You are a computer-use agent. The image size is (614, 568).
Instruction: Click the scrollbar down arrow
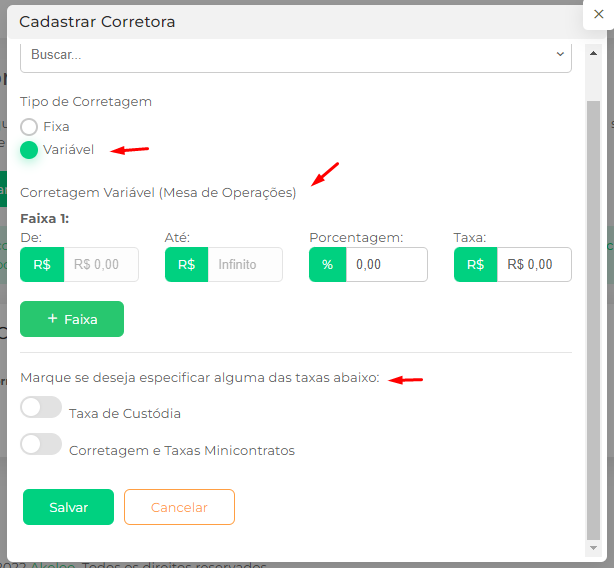(593, 548)
